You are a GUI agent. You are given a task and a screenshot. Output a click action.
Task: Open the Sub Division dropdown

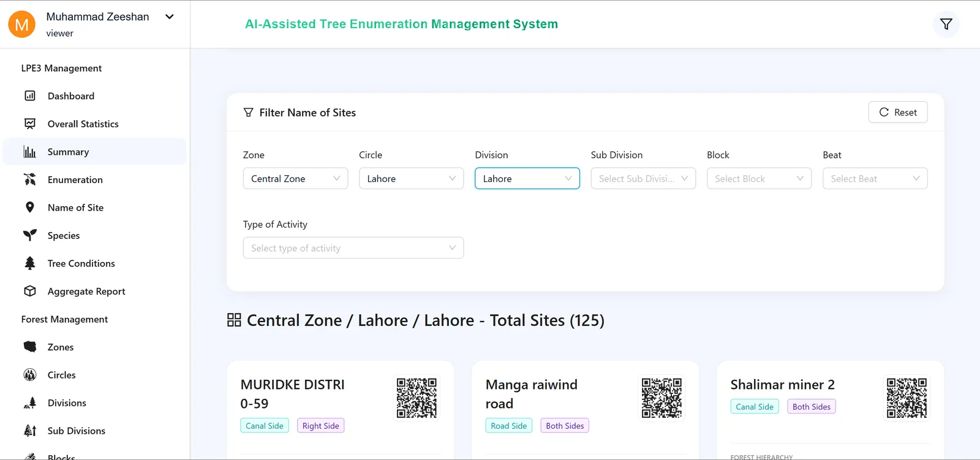coord(643,179)
